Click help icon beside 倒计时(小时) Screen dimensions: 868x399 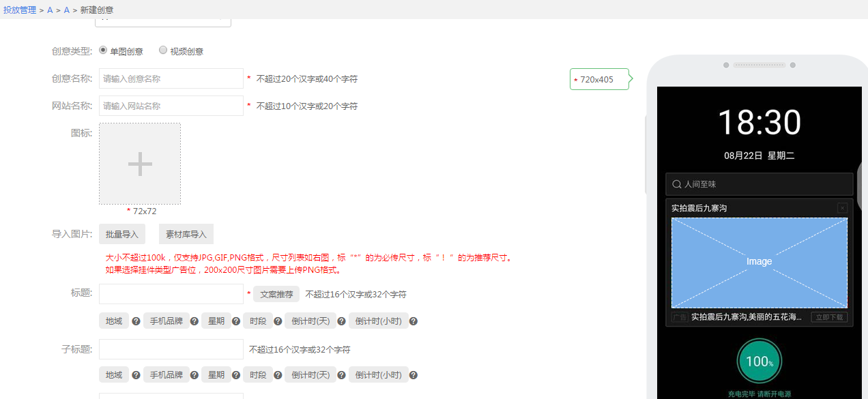tap(413, 321)
